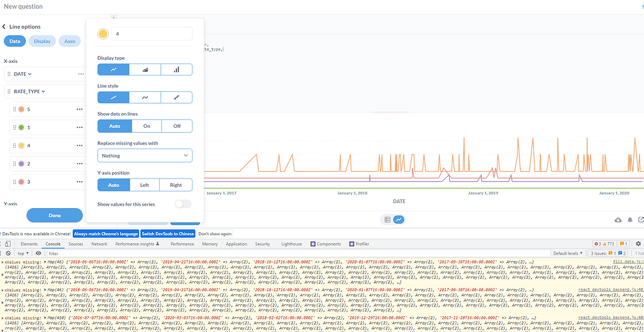Switch to table view icon
Screen dimensions: 644x332
coord(387,219)
